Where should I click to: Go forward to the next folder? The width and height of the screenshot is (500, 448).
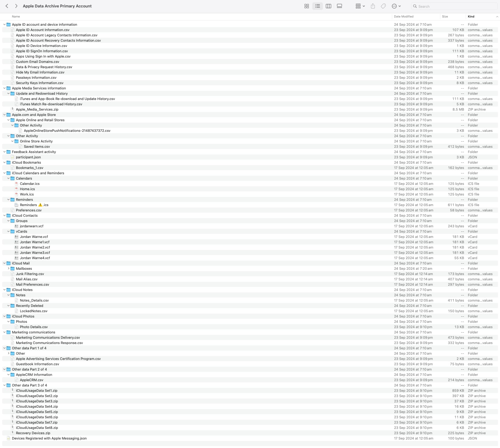16,6
